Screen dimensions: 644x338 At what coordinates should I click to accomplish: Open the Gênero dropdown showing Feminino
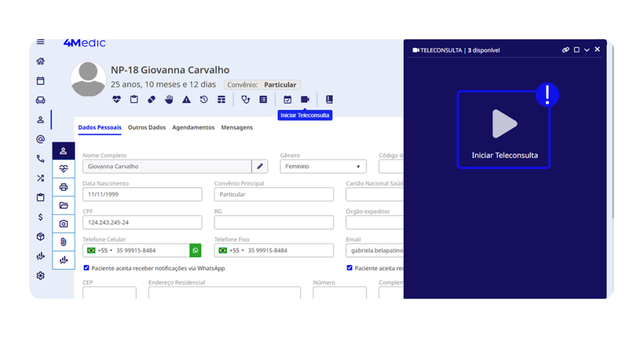point(323,166)
